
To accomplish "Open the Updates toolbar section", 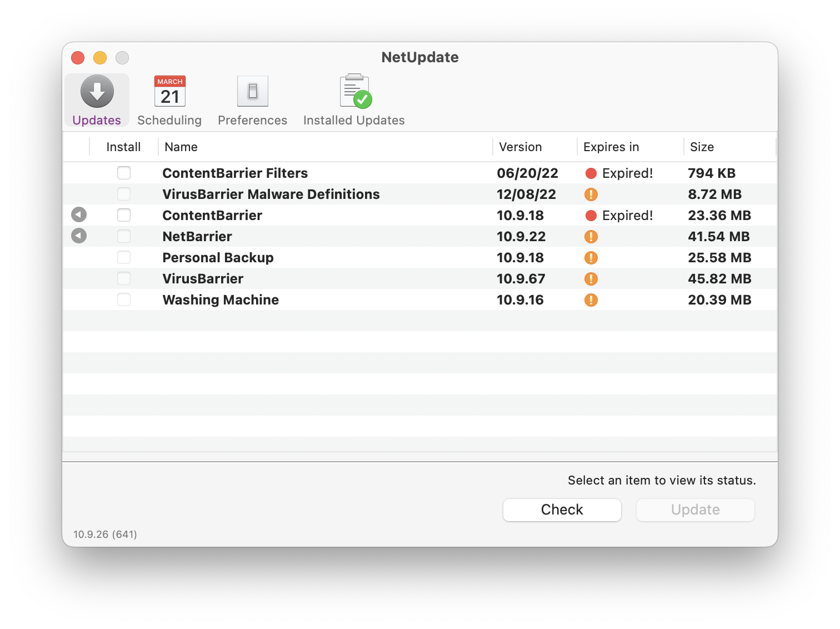I will point(97,100).
